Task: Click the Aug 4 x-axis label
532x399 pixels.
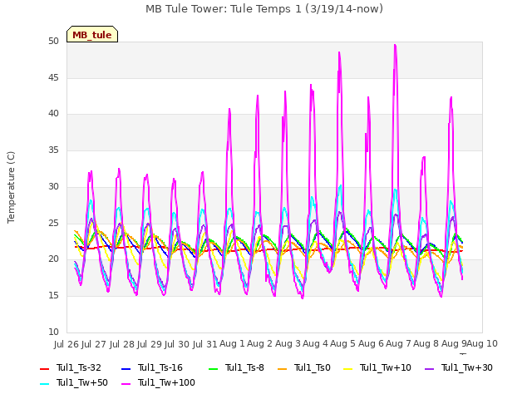Action: (315, 343)
